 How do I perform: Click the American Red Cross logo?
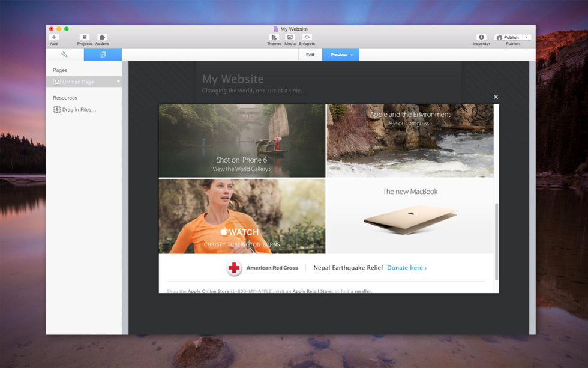point(234,268)
